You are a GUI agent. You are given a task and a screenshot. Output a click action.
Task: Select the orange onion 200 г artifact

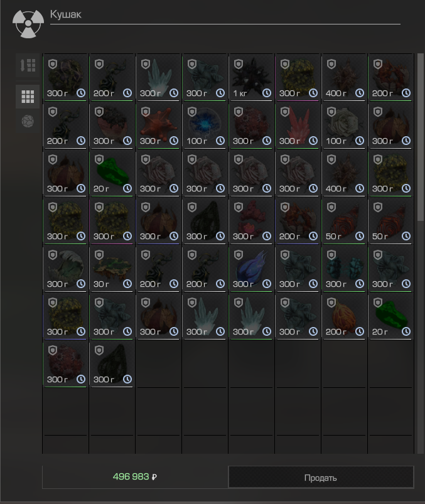coord(344,316)
